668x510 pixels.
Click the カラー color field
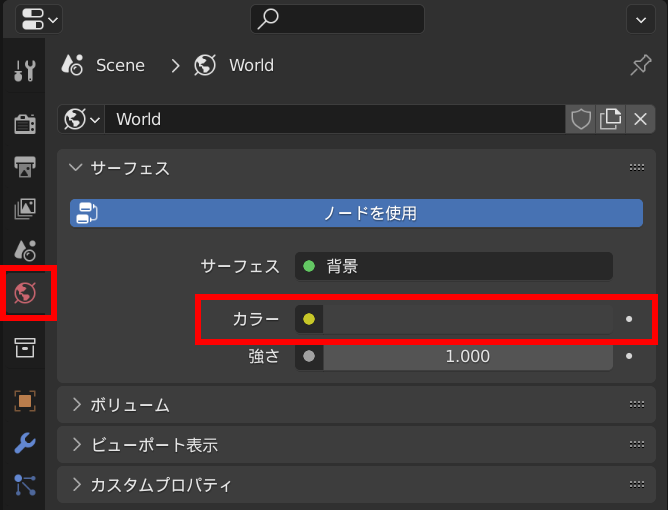pos(466,319)
